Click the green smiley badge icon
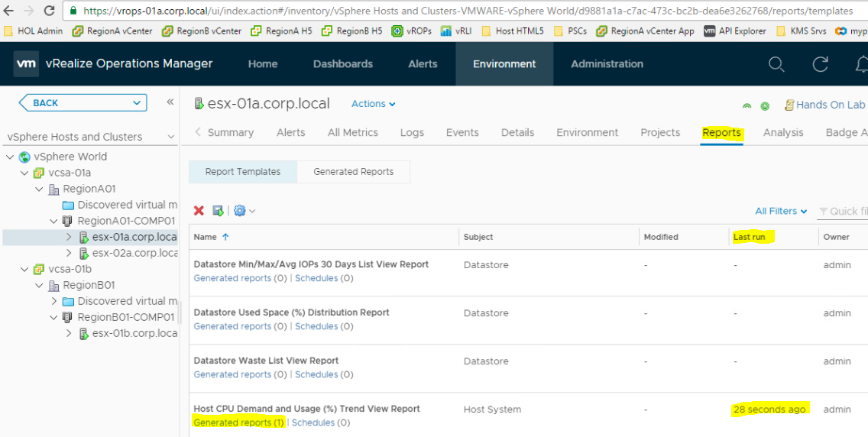The width and height of the screenshot is (868, 437). (x=765, y=106)
